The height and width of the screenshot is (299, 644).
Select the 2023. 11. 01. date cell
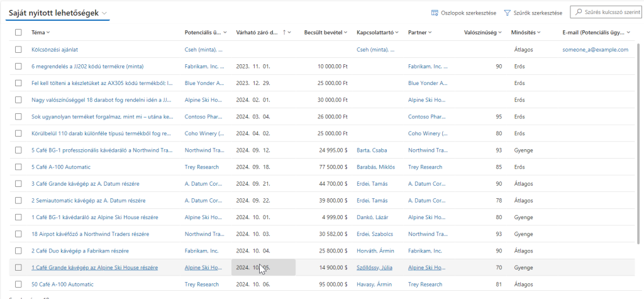tap(253, 66)
